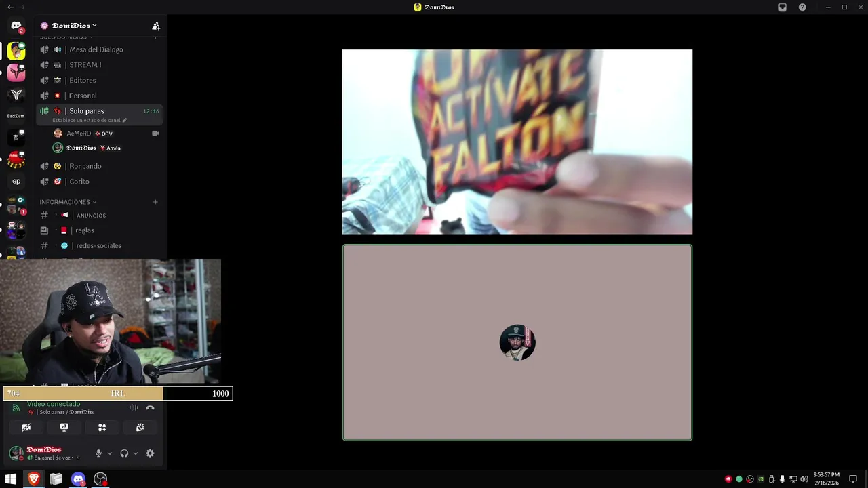The height and width of the screenshot is (488, 868).
Task: Open system volume speaker tray icon
Action: 804,479
